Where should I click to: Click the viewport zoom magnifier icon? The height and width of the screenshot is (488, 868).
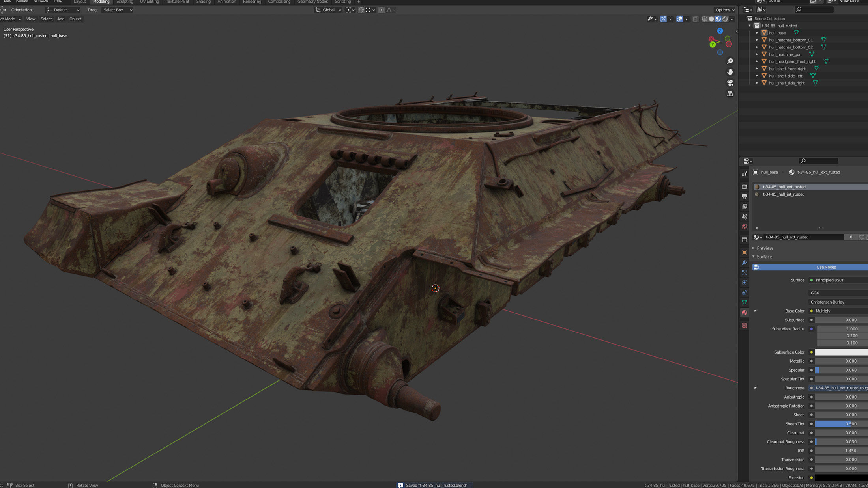pos(730,61)
